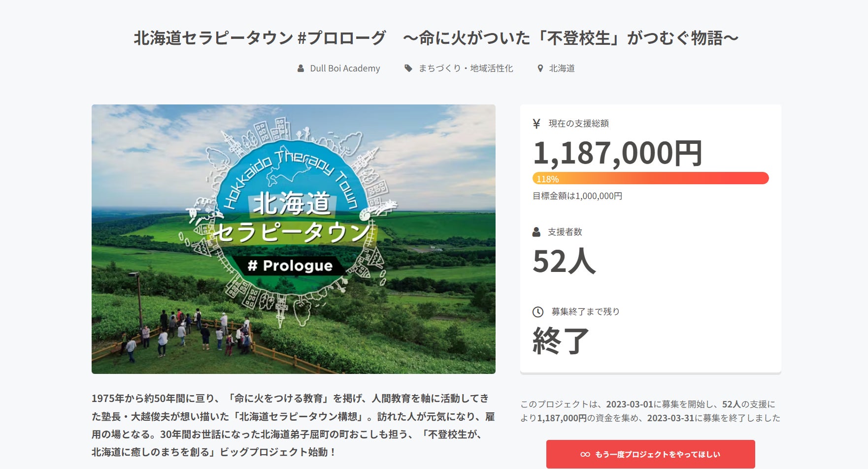The height and width of the screenshot is (469, 868).
Task: Click the Hokkaido Therapy Town project image
Action: click(293, 239)
